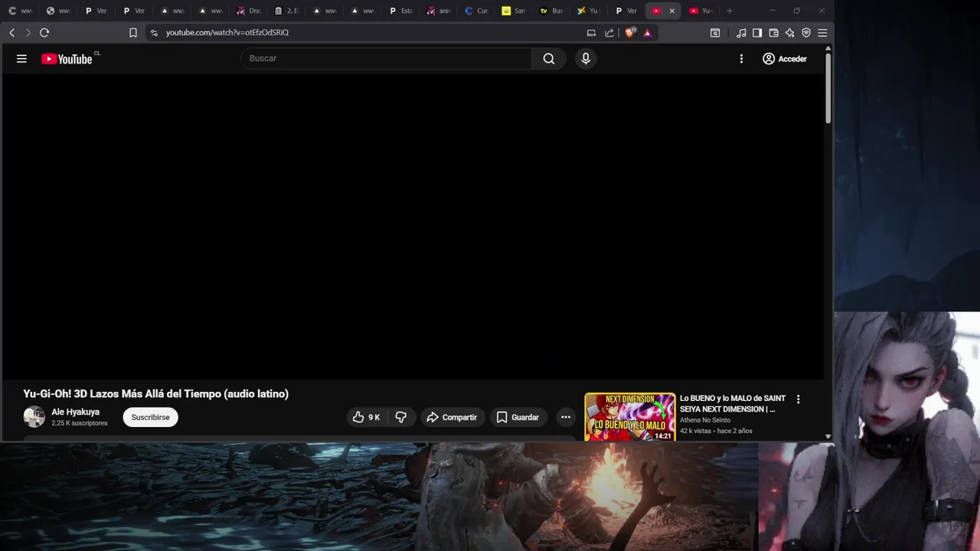The image size is (980, 551).
Task: Open Brave Shields lion icon
Action: point(631,33)
